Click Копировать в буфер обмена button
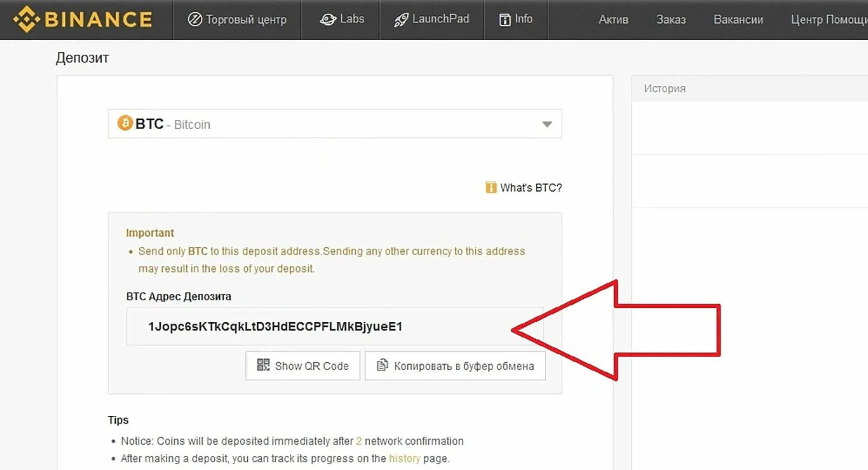 point(455,366)
